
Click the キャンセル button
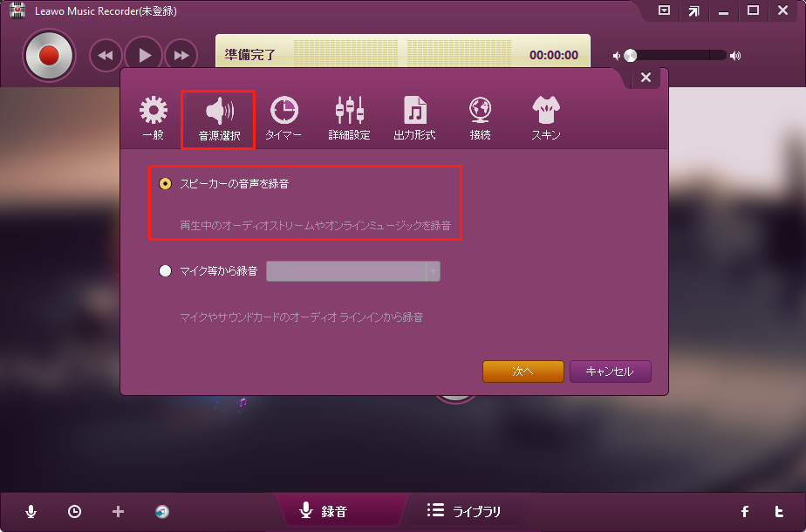pyautogui.click(x=610, y=371)
